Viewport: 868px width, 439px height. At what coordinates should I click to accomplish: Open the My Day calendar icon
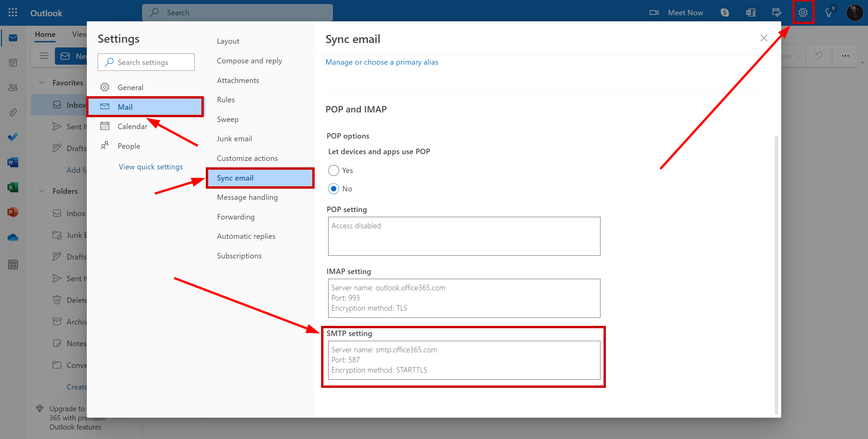[x=776, y=13]
